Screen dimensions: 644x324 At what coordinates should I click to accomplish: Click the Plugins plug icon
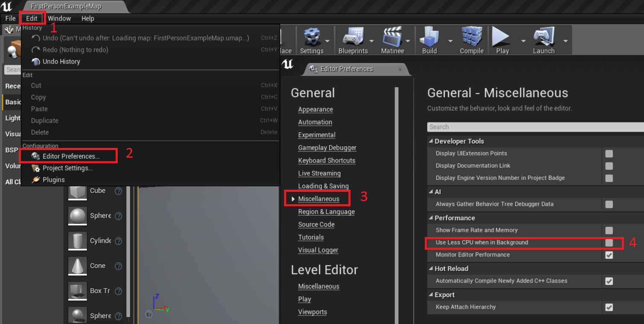pyautogui.click(x=36, y=180)
